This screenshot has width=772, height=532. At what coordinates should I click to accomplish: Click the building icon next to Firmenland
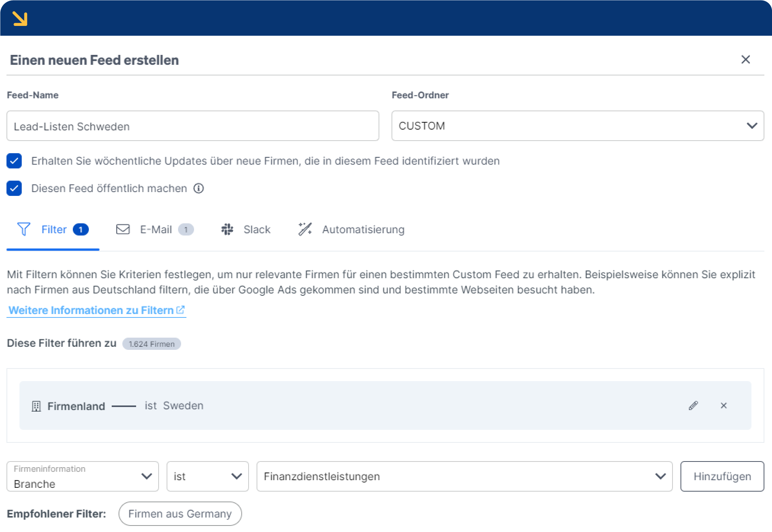click(x=36, y=406)
